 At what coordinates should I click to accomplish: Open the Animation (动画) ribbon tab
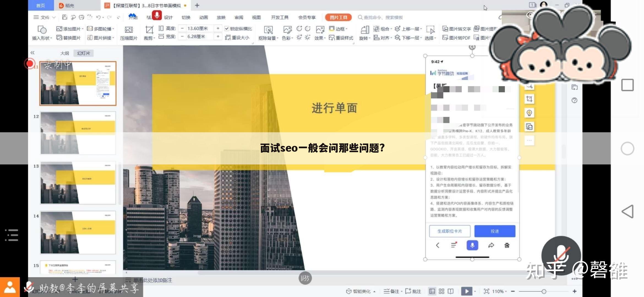(203, 17)
